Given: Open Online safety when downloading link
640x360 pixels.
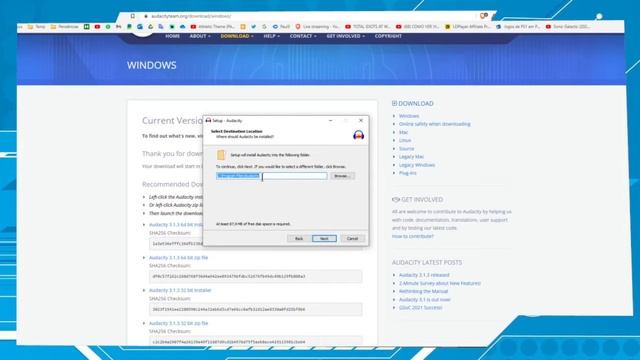Looking at the screenshot, I should (x=434, y=124).
